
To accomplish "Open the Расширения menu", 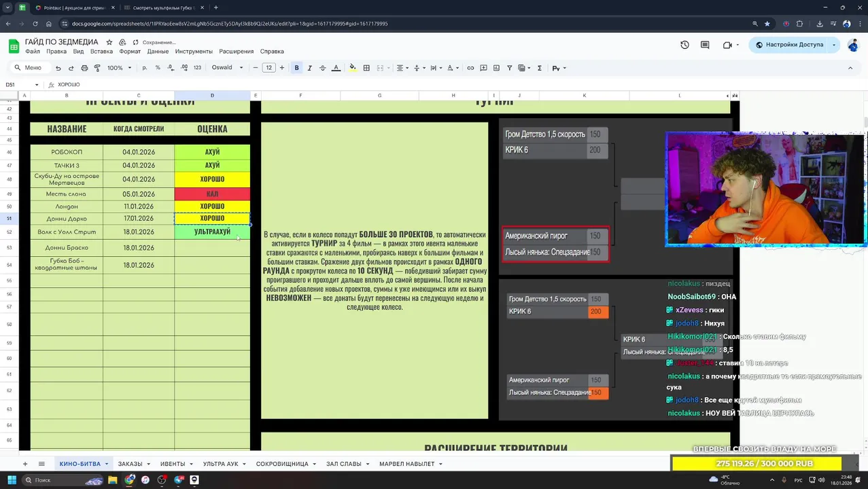I will [x=236, y=52].
